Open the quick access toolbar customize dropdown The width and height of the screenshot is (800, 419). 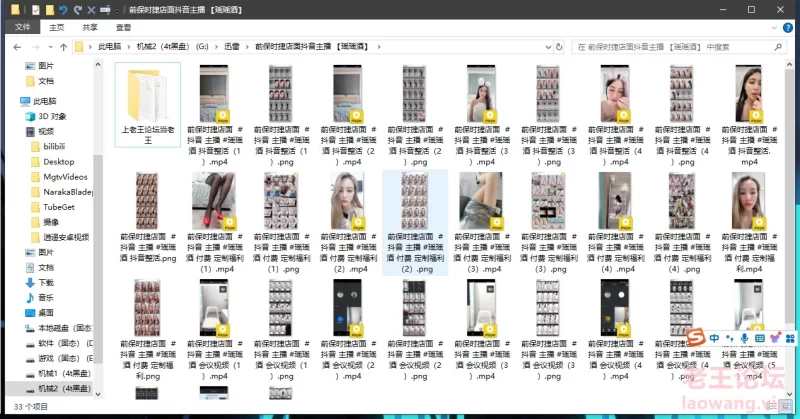click(x=117, y=10)
